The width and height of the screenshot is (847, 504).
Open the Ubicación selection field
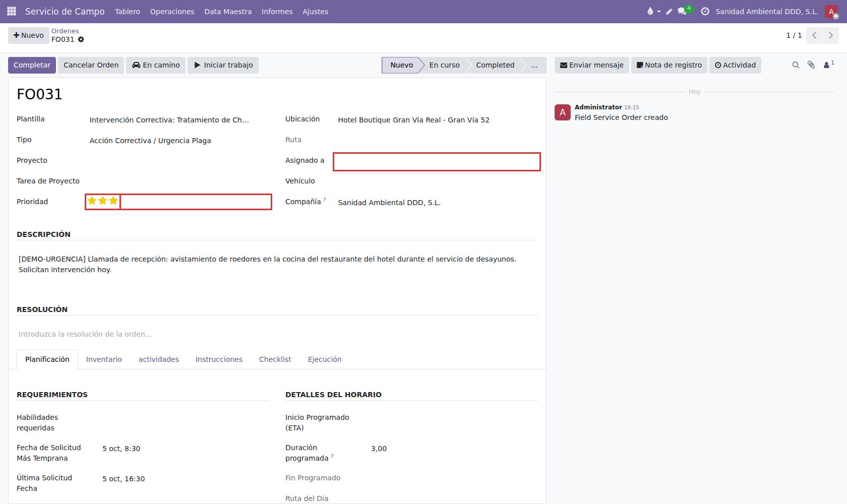tap(437, 120)
